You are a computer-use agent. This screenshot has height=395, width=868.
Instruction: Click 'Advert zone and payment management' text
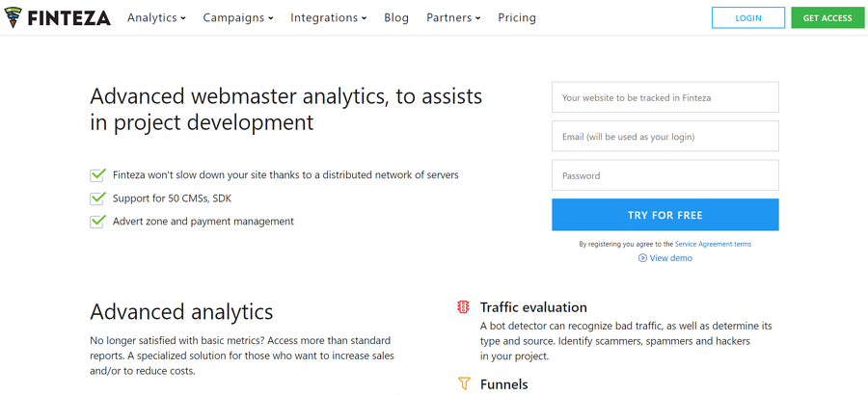203,222
